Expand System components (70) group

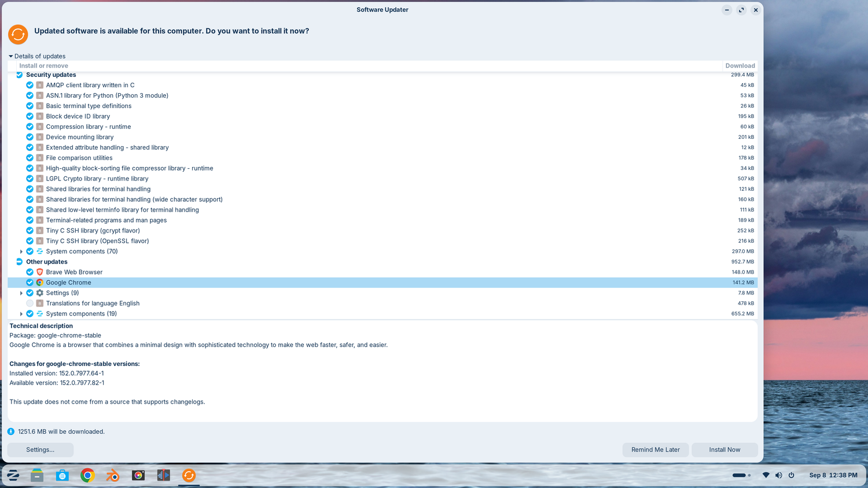pyautogui.click(x=21, y=252)
